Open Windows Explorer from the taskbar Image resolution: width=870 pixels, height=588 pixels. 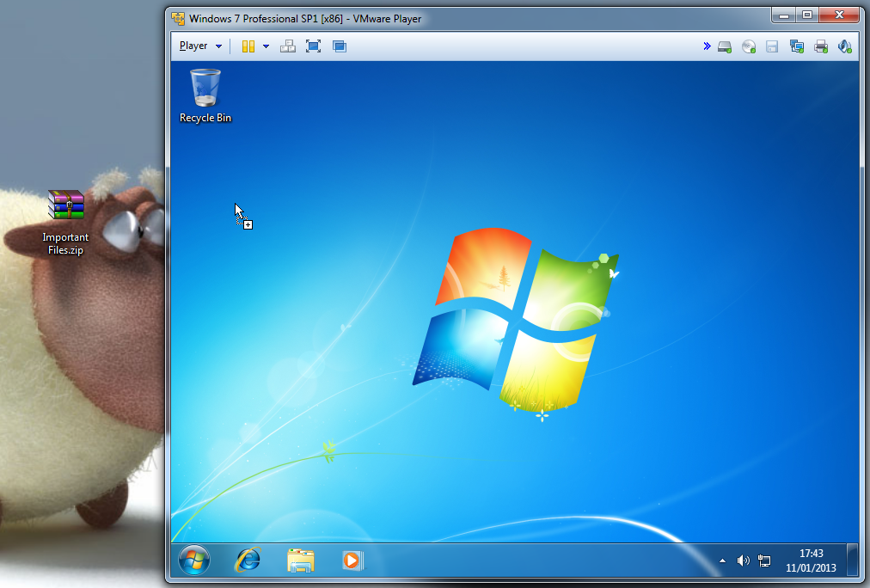click(x=300, y=560)
